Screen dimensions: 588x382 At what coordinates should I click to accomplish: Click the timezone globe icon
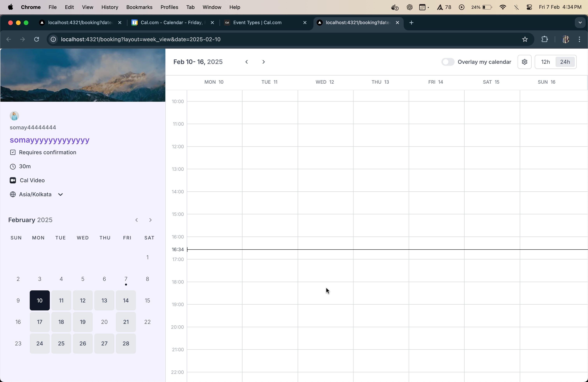[13, 195]
